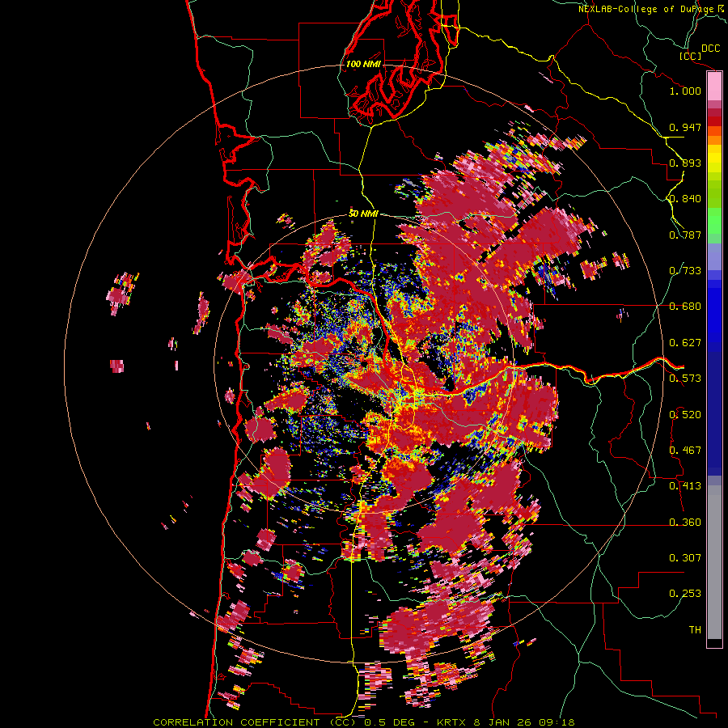Click the 0.573 value on the scale
This screenshot has width=728, height=728.
coord(685,379)
